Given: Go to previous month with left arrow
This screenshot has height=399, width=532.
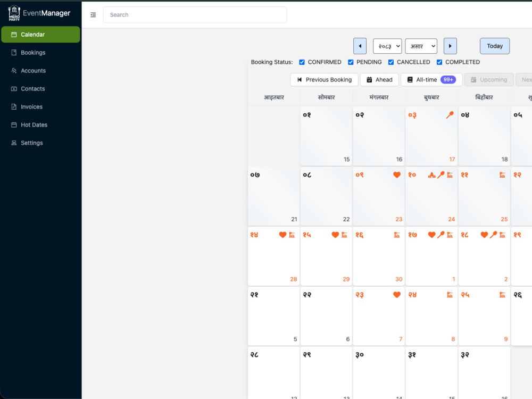Looking at the screenshot, I should click(360, 46).
